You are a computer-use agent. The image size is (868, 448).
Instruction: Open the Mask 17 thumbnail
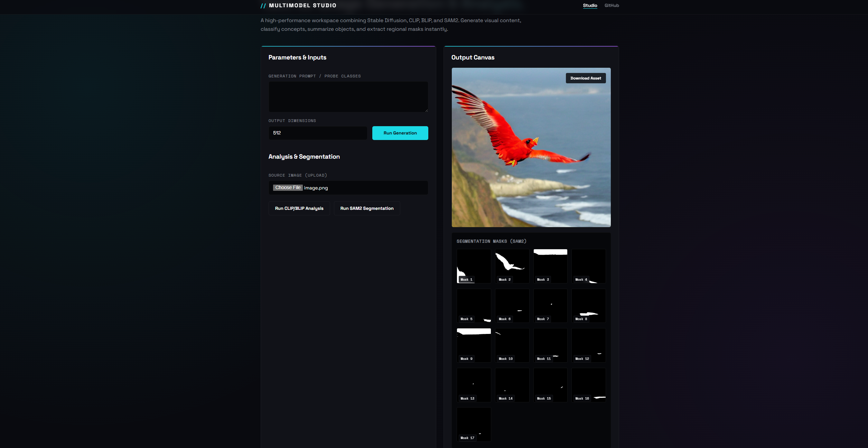coord(474,424)
